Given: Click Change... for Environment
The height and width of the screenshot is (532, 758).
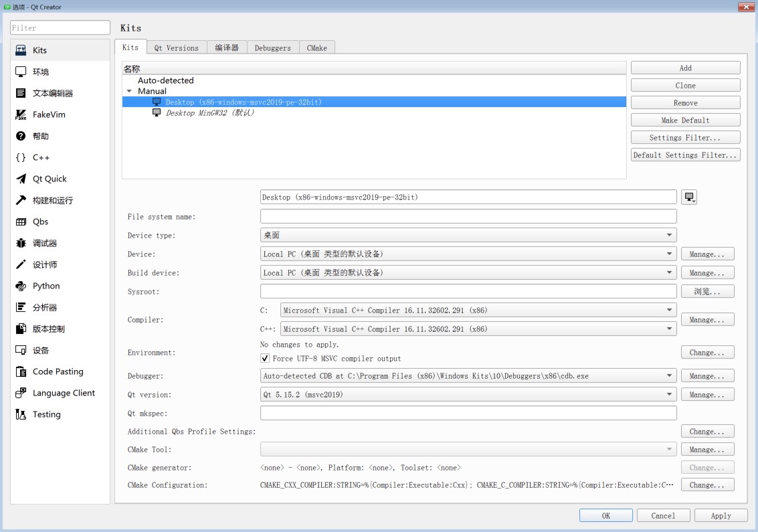Looking at the screenshot, I should [x=708, y=353].
